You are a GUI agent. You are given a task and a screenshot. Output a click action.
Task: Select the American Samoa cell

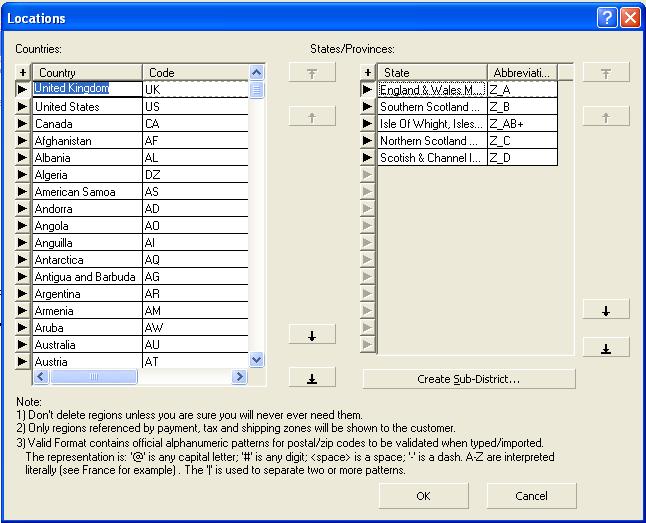pos(87,192)
